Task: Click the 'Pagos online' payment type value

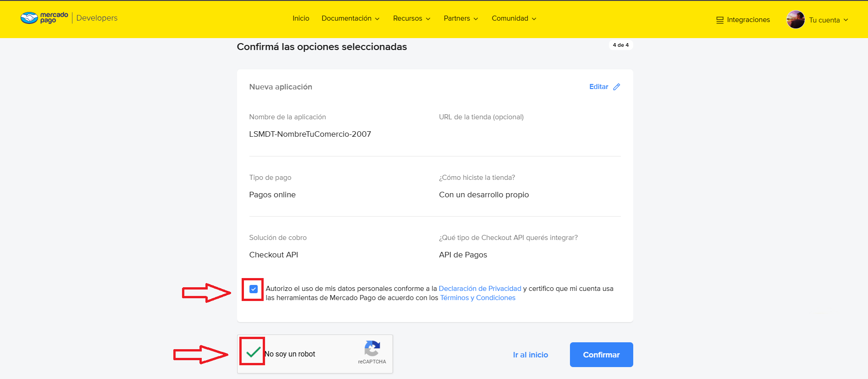Action: coord(272,195)
